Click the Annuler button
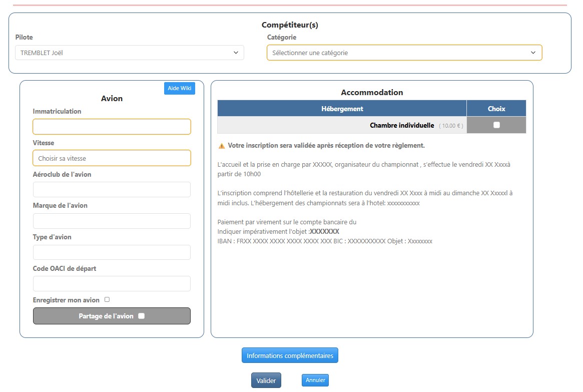Viewport: 583px width, 392px height. pos(315,380)
